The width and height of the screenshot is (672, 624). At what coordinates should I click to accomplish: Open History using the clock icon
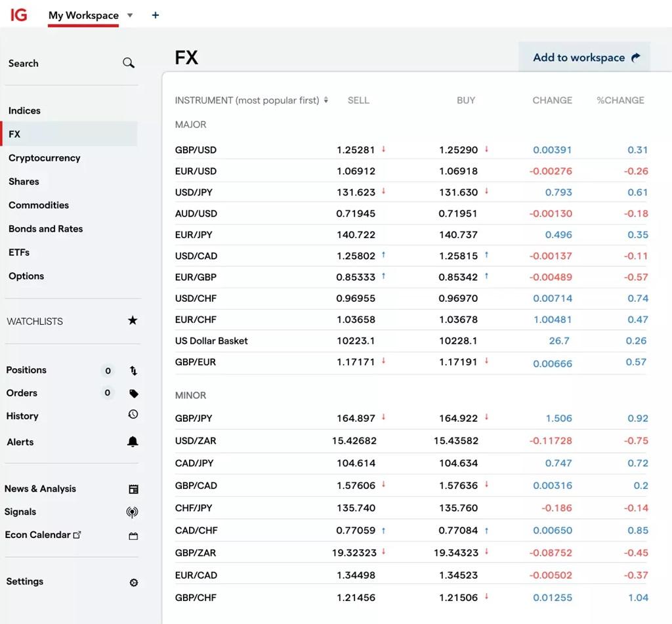[x=133, y=415]
